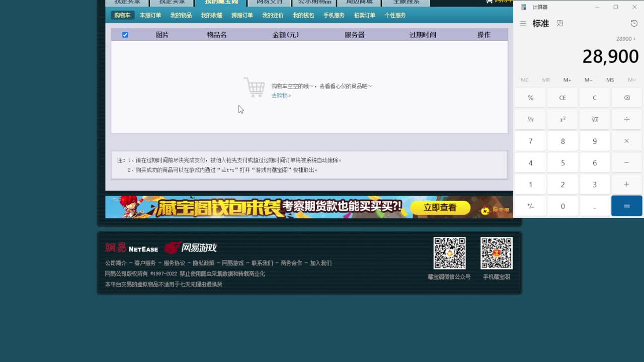This screenshot has width=644, height=362.
Task: Open the calculator history panel
Action: tap(633, 23)
